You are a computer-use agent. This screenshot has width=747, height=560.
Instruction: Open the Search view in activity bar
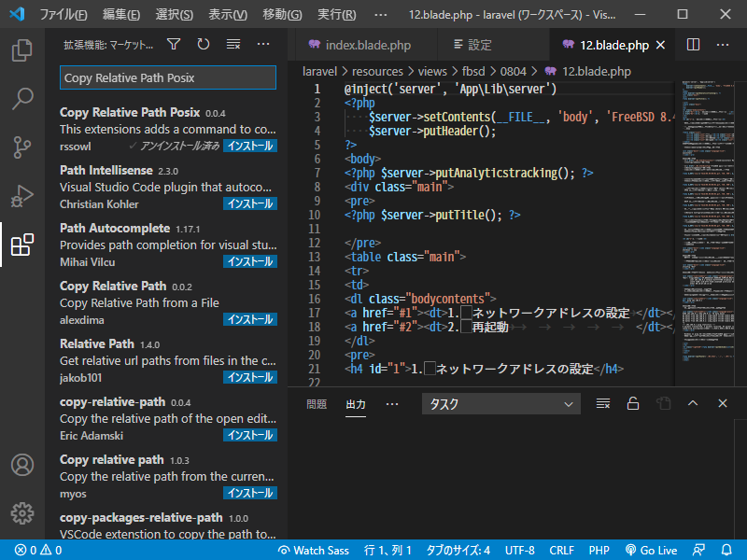[x=21, y=98]
